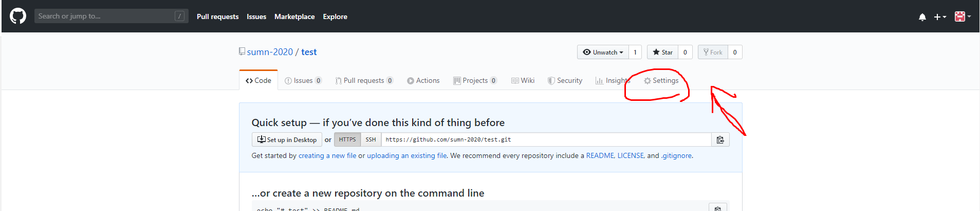Go to Issues in top navigation
The width and height of the screenshot is (980, 211).
pyautogui.click(x=256, y=16)
